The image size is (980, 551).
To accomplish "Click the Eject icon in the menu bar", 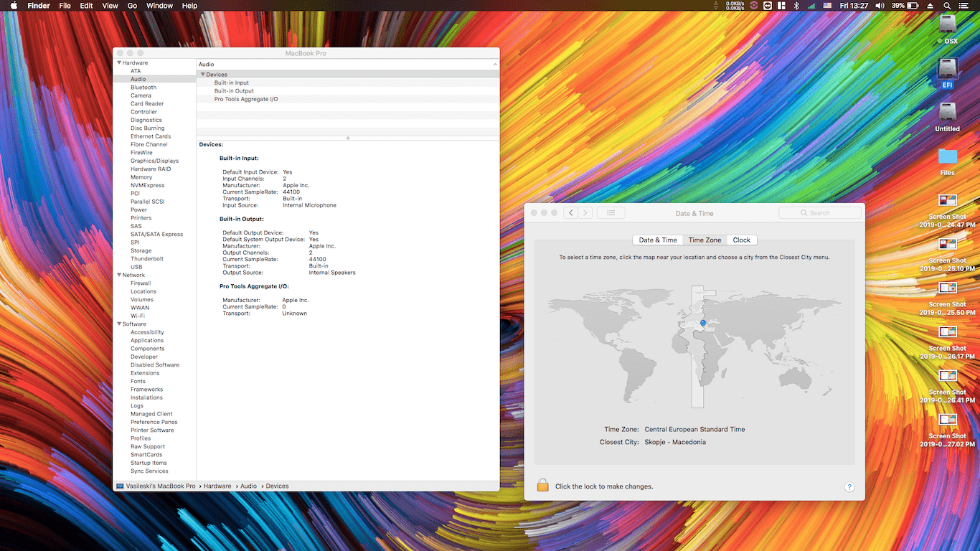I will click(x=930, y=5).
